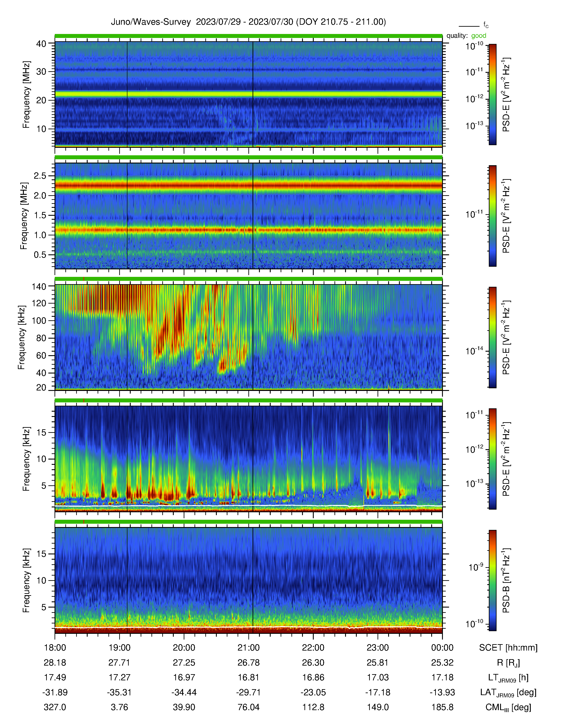Viewport: 563px width, 728px height.
Task: Click the 21:00 time axis label
Action: point(248,648)
